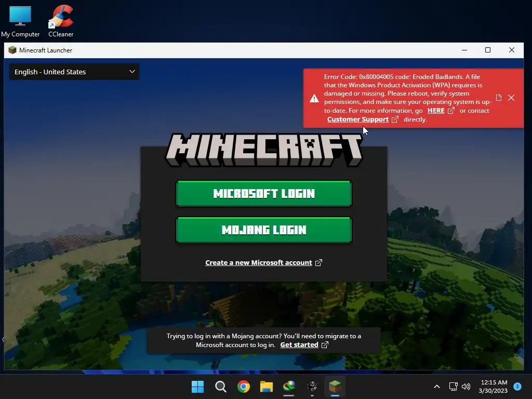Open the volume speaker tray icon
532x399 pixels.
click(466, 387)
